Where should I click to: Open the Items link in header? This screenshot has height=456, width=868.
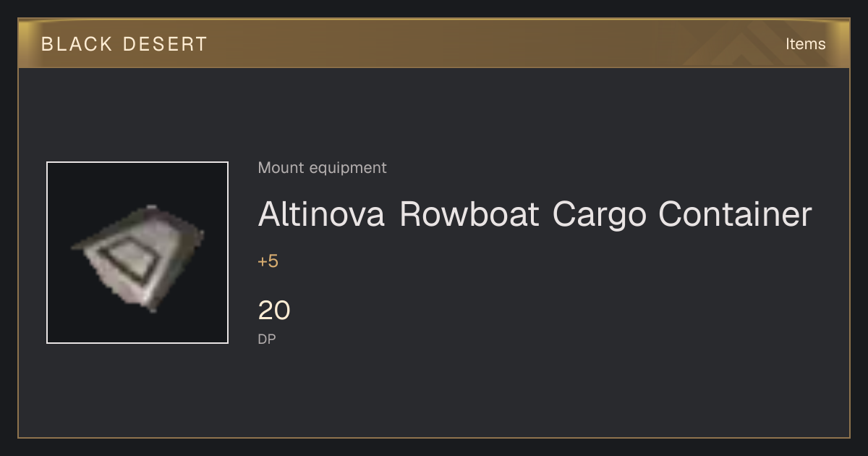pos(805,44)
